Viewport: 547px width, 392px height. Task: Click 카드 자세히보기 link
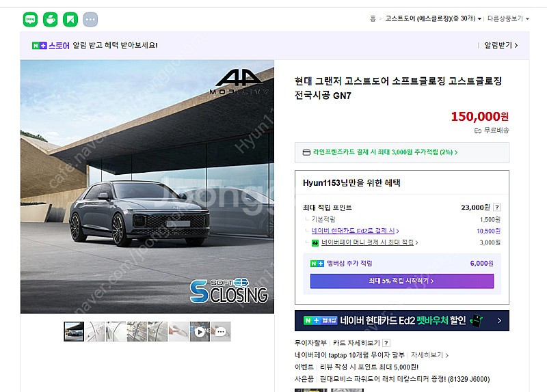pos(356,343)
